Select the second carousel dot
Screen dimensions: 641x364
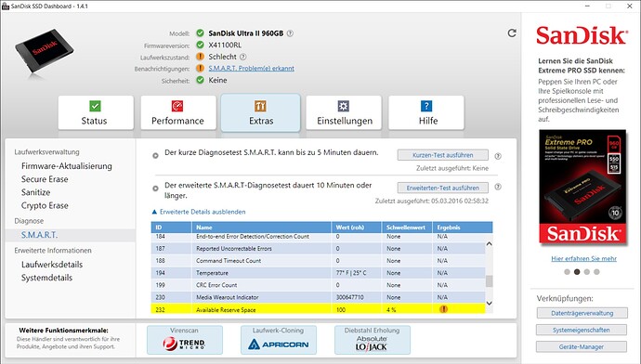point(577,272)
